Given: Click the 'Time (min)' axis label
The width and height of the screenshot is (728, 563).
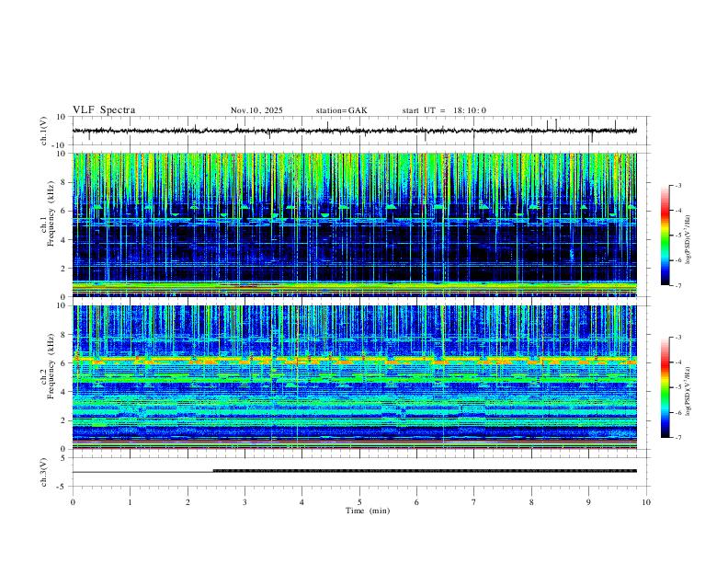Looking at the screenshot, I should point(368,511).
